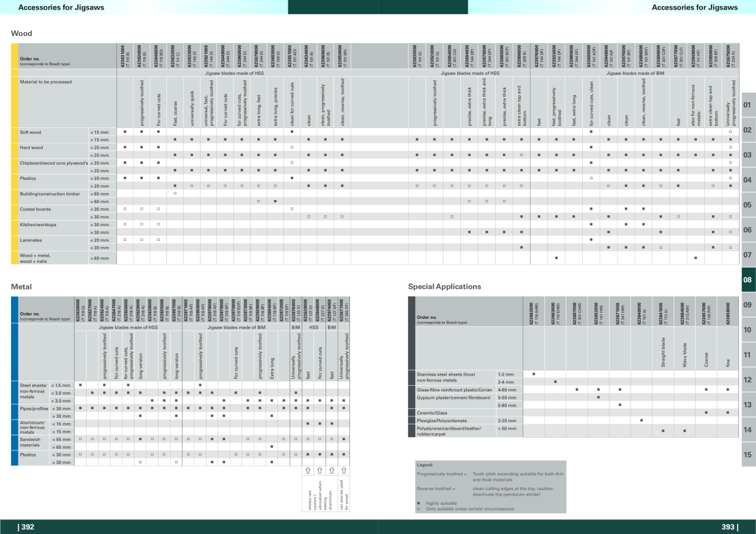Click the 'Wood' section heading

21,34
